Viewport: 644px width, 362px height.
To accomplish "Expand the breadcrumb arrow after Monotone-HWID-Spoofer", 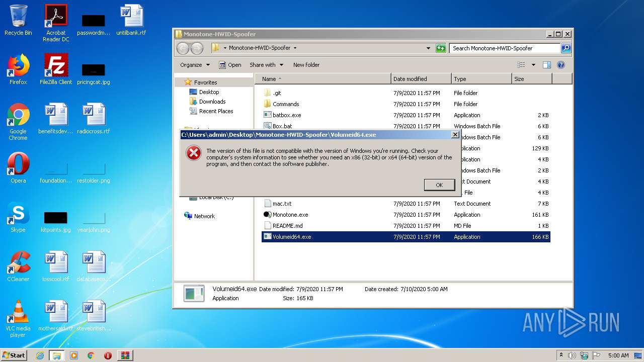I will [x=295, y=48].
